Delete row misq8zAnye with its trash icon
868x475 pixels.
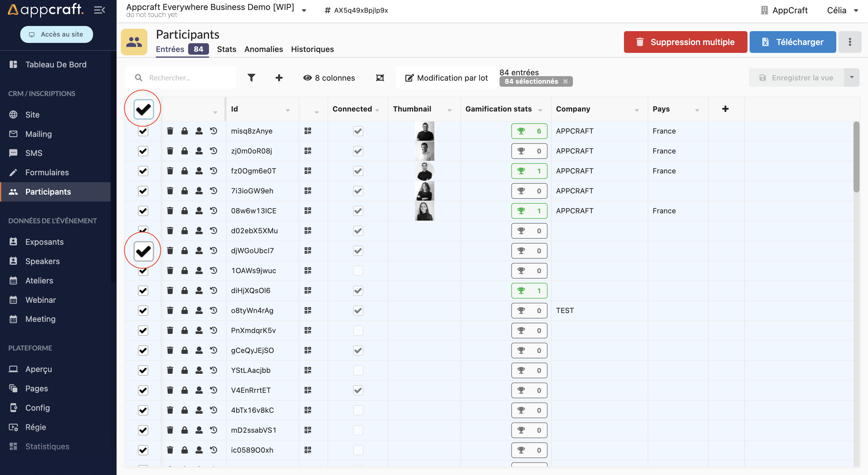pos(170,131)
